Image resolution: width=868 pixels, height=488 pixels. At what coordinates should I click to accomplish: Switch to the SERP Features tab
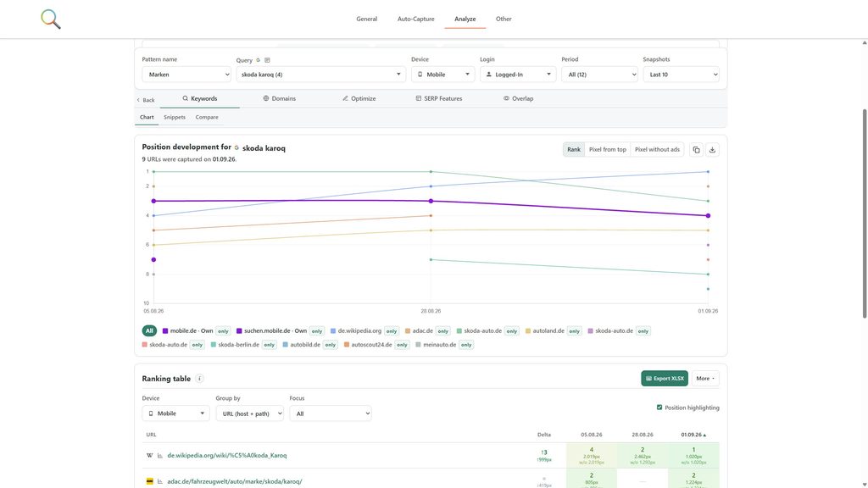point(438,98)
